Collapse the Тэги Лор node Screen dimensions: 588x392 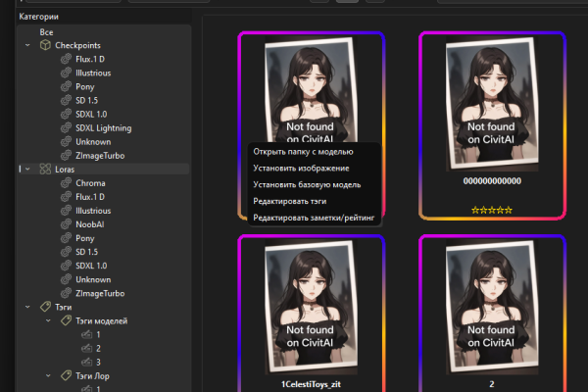point(48,376)
